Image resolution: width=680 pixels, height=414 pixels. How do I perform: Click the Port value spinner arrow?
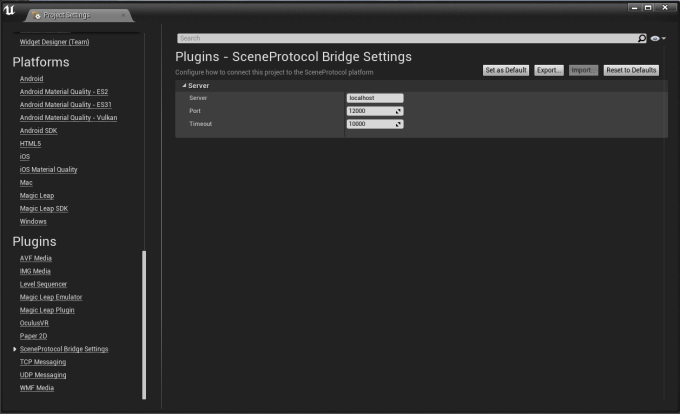tap(398, 111)
